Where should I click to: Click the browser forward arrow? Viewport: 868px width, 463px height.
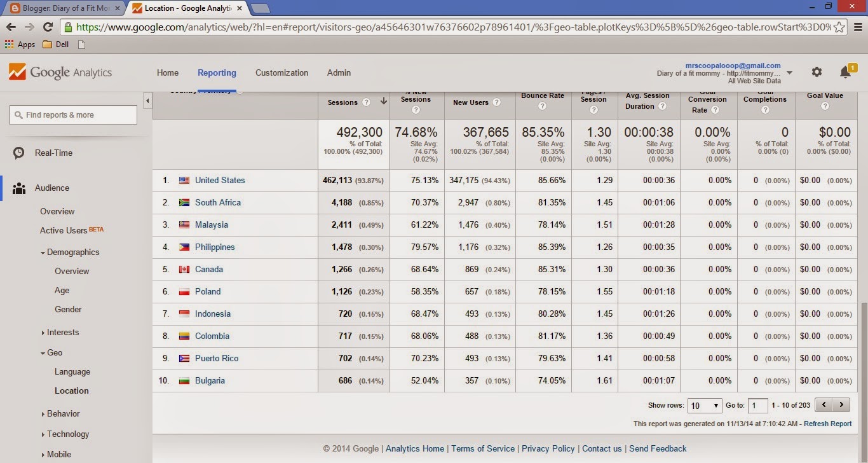click(x=29, y=27)
